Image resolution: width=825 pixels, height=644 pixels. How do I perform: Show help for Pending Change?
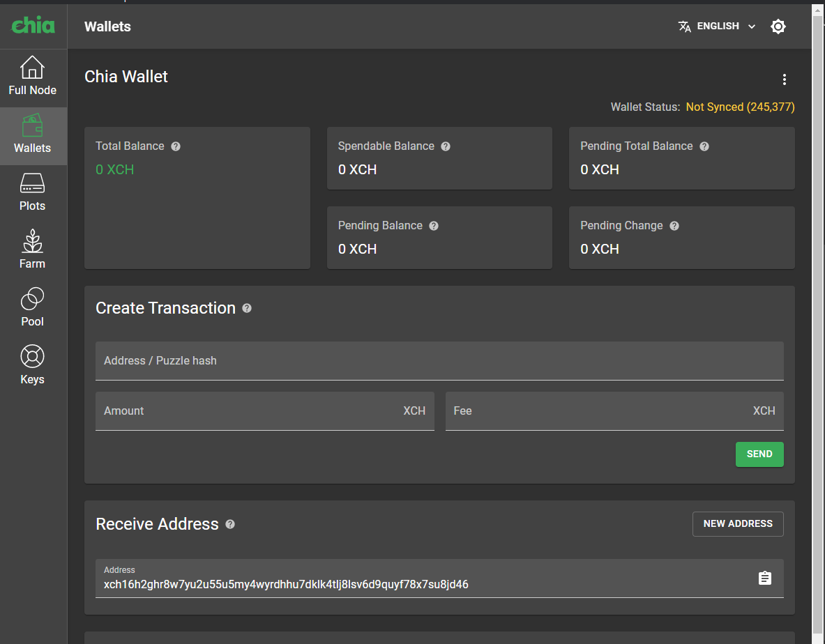[x=674, y=226]
